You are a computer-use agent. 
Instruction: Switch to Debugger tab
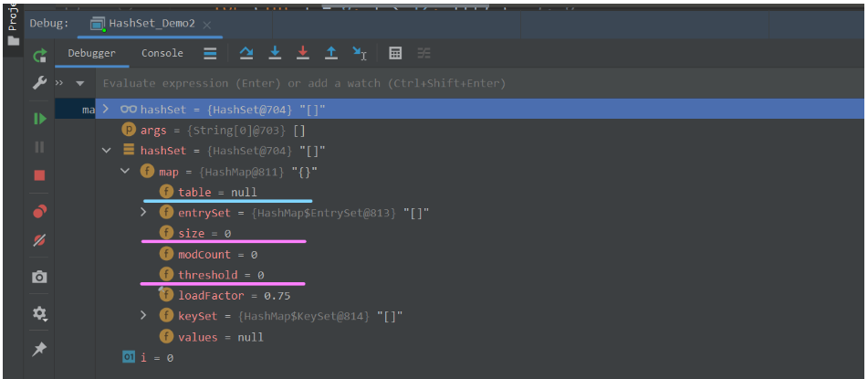91,53
